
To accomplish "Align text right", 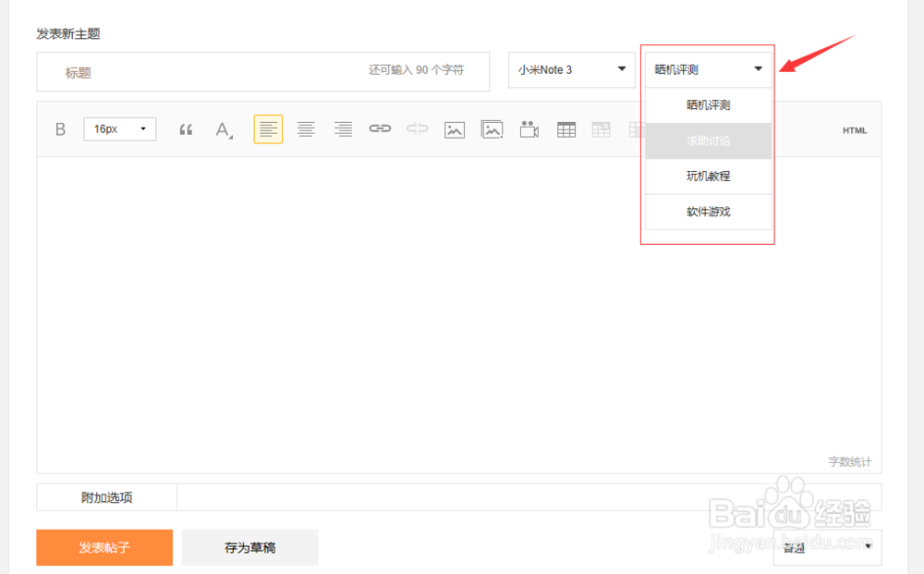I will [343, 129].
